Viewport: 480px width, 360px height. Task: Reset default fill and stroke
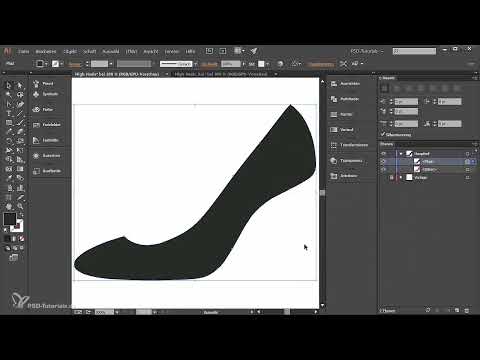6,230
